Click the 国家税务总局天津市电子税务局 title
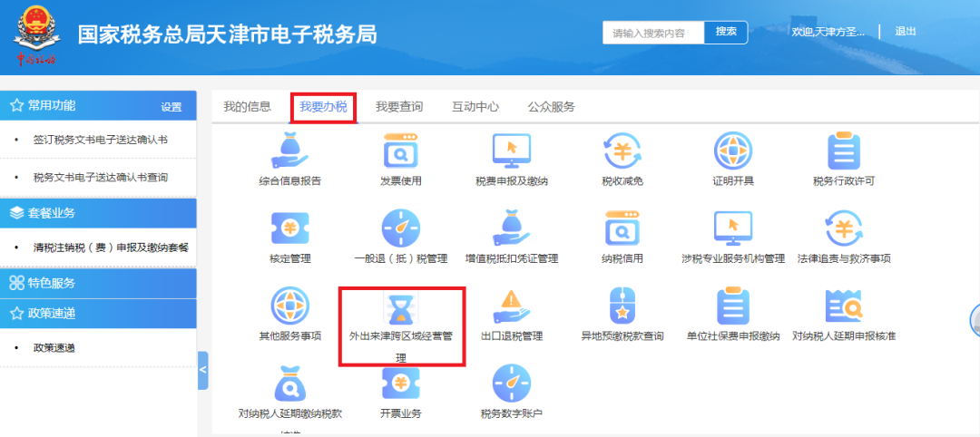Viewport: 980px width, 437px height. click(x=228, y=35)
